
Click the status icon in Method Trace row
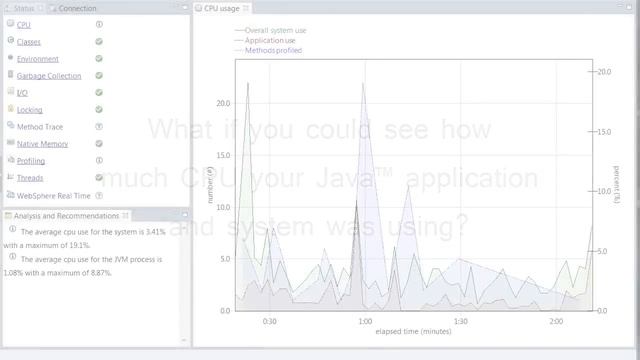[x=99, y=127]
